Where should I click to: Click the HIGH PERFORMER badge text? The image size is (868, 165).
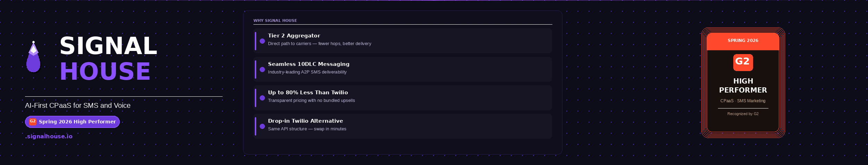743,86
